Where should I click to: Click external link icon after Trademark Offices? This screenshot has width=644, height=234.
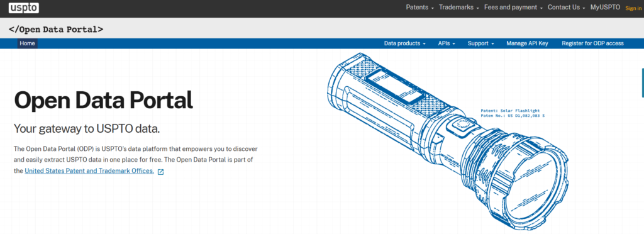point(160,172)
